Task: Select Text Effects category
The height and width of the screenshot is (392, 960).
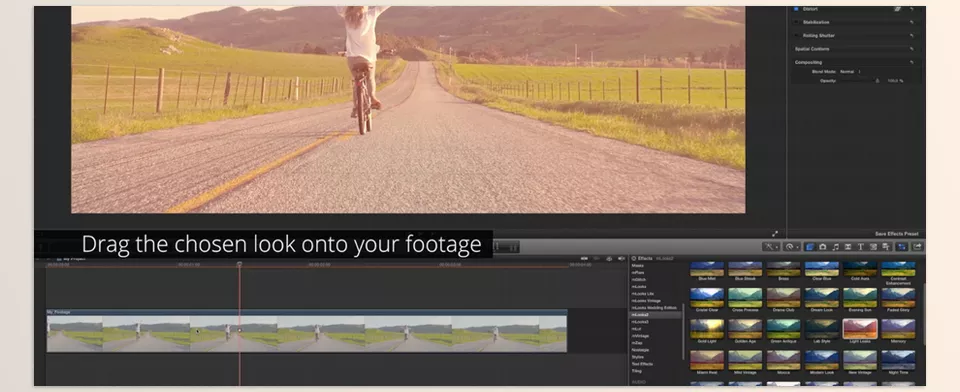Action: (x=642, y=364)
